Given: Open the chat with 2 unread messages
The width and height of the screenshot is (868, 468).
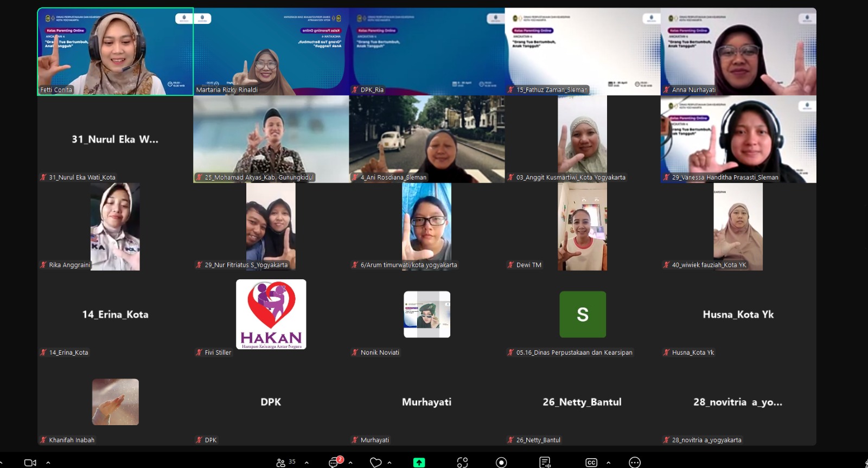Looking at the screenshot, I should 334,462.
